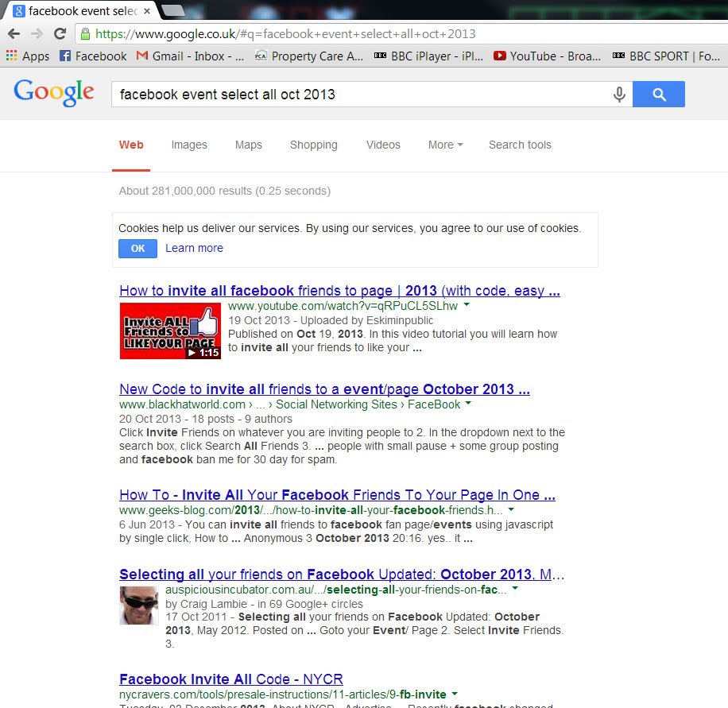Open Facebook Invite All Code - NYCR result
The height and width of the screenshot is (708, 728).
click(x=231, y=679)
